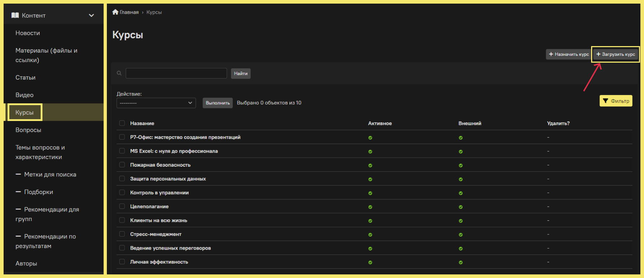Click Внешний icon for Клиенты на всю жизнь
The image size is (644, 278).
(461, 221)
